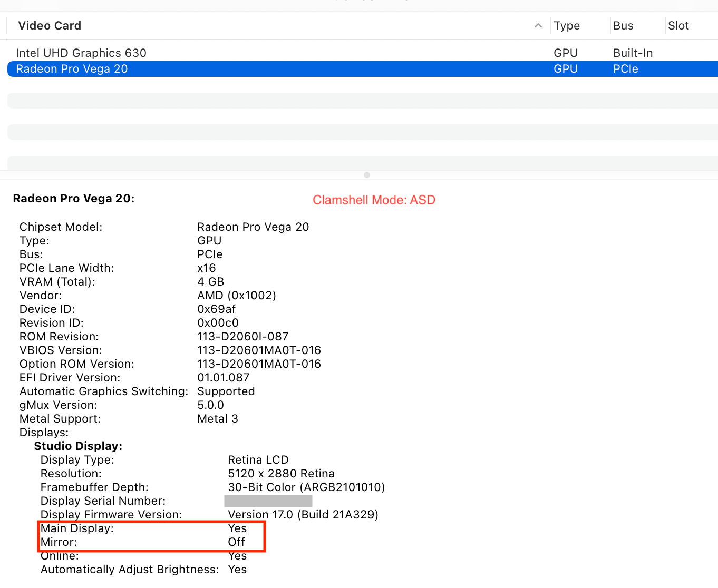718x588 pixels.
Task: Click the EFI driver value "01.01.087"
Action: click(x=224, y=378)
